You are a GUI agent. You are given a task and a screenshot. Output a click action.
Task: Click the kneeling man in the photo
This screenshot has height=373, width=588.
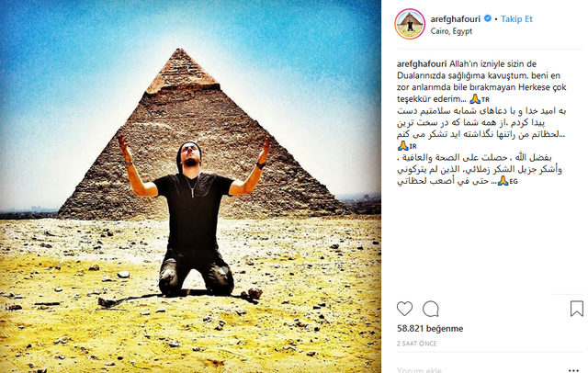pos(194,218)
